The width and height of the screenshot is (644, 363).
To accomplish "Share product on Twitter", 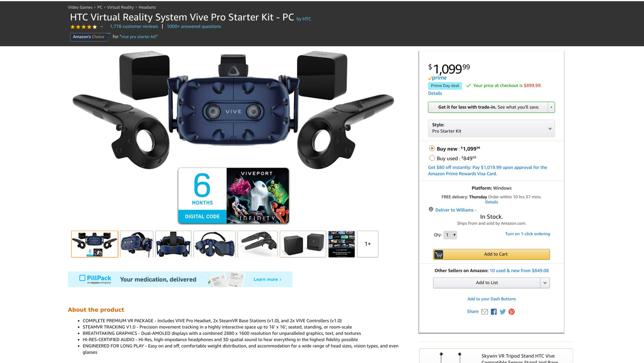I will pos(502,312).
